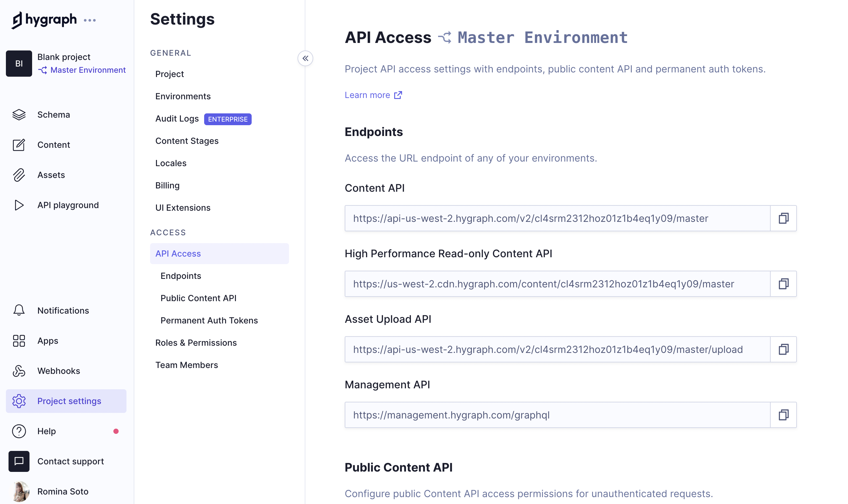Click the High Performance API copy icon
848x504 pixels.
coord(783,284)
